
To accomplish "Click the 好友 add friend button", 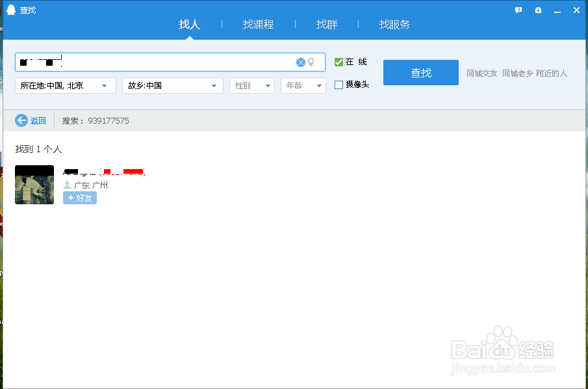I will click(79, 198).
